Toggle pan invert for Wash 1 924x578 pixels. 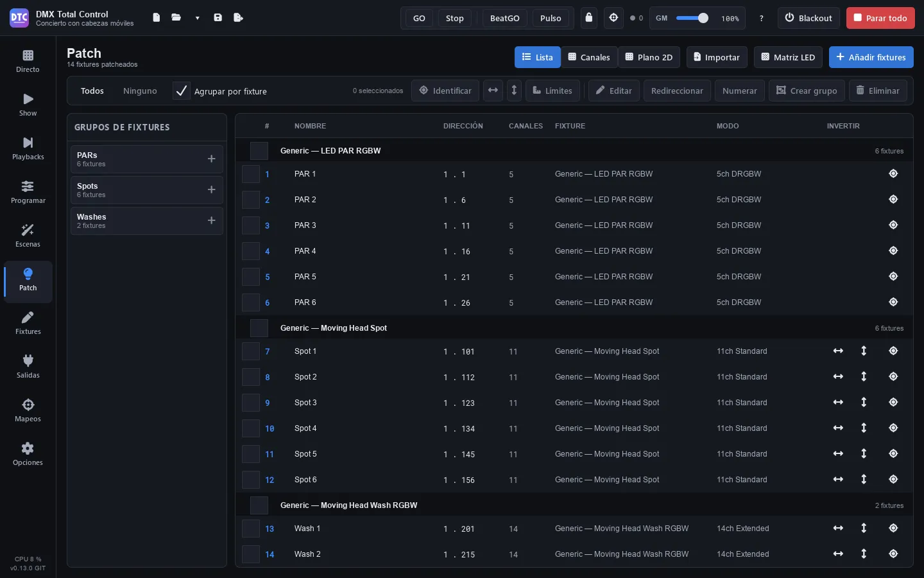tap(838, 528)
